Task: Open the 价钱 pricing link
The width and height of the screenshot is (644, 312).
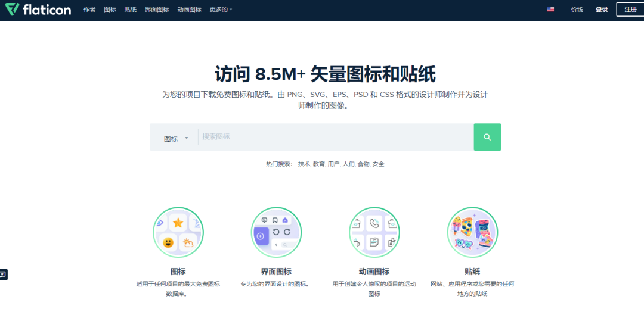Action: [577, 10]
